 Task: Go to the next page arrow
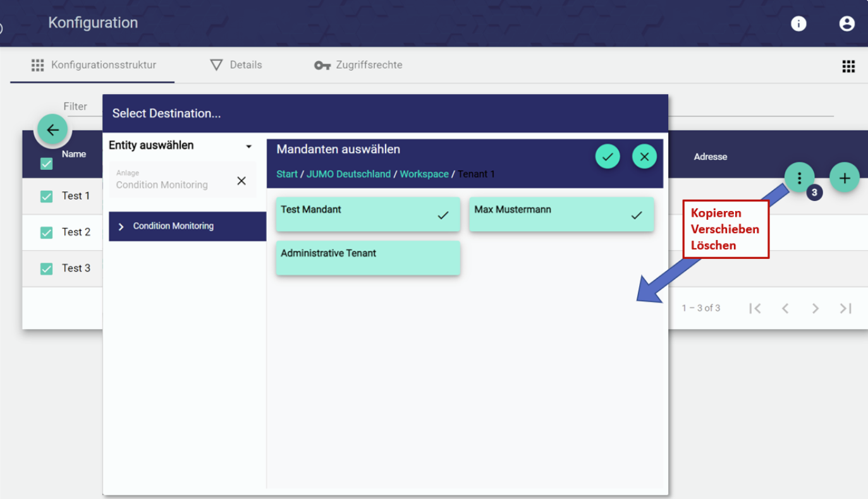pyautogui.click(x=815, y=308)
